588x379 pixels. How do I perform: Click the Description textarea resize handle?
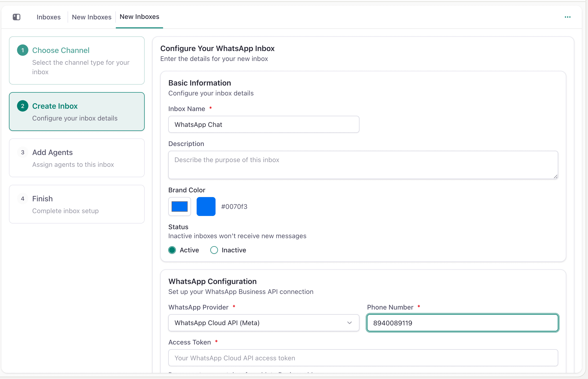click(x=556, y=177)
